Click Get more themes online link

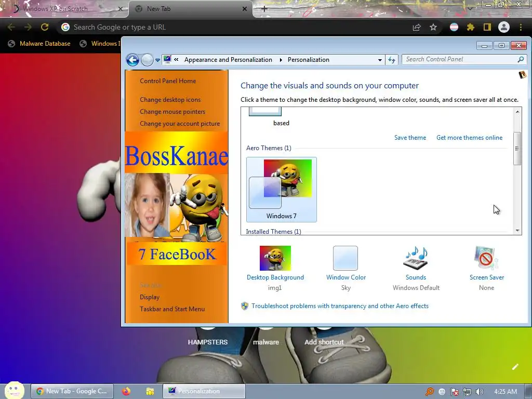(x=469, y=137)
